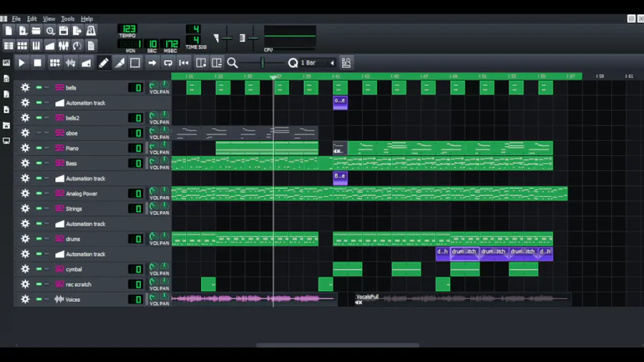The height and width of the screenshot is (362, 644).
Task: Open an existing project with folder icon
Action: (x=36, y=31)
